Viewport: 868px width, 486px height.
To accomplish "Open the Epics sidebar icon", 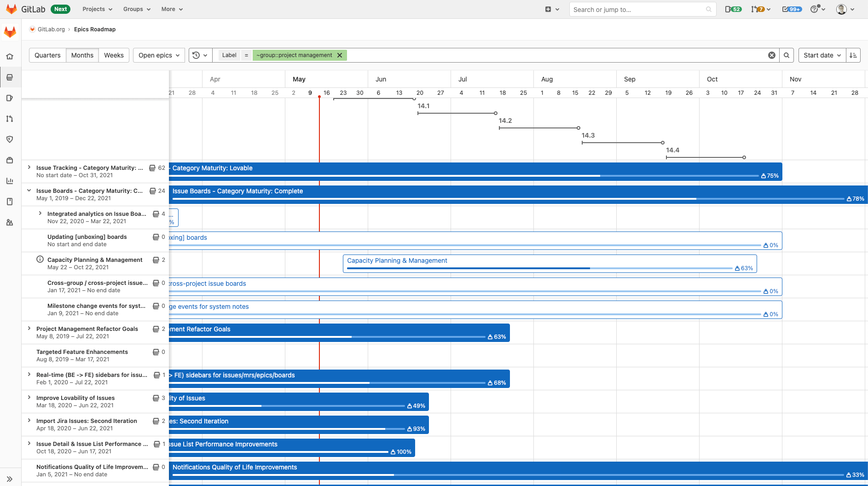I will click(10, 77).
